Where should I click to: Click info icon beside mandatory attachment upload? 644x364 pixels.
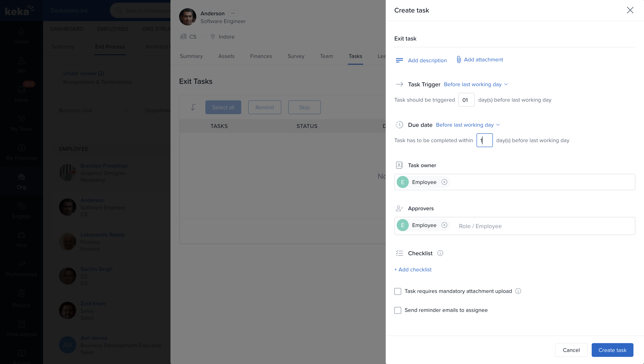[518, 291]
